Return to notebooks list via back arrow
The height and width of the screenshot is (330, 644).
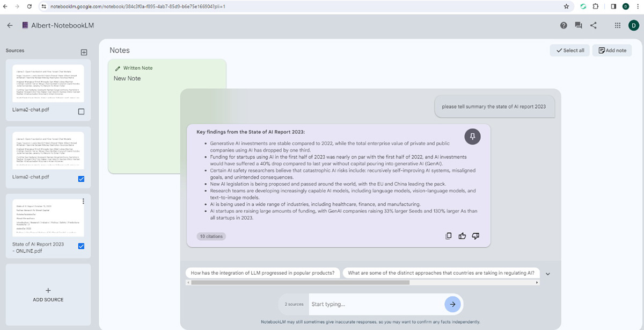click(x=10, y=25)
